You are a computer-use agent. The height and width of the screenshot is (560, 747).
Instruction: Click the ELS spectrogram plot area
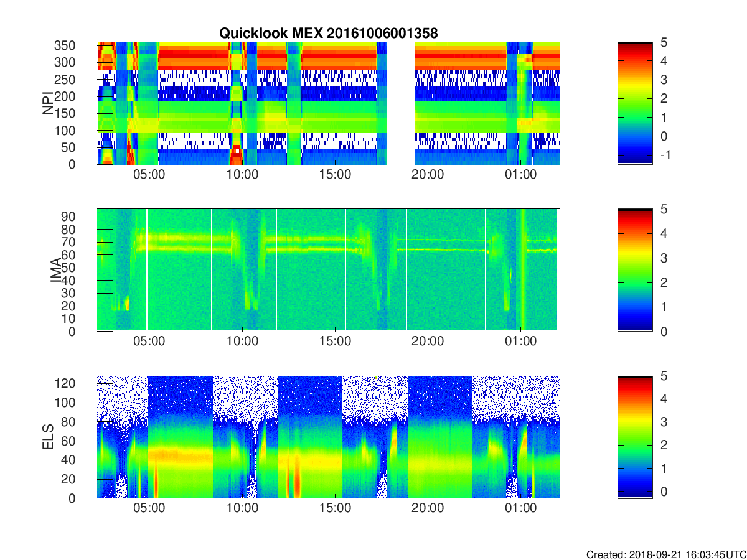tap(329, 437)
